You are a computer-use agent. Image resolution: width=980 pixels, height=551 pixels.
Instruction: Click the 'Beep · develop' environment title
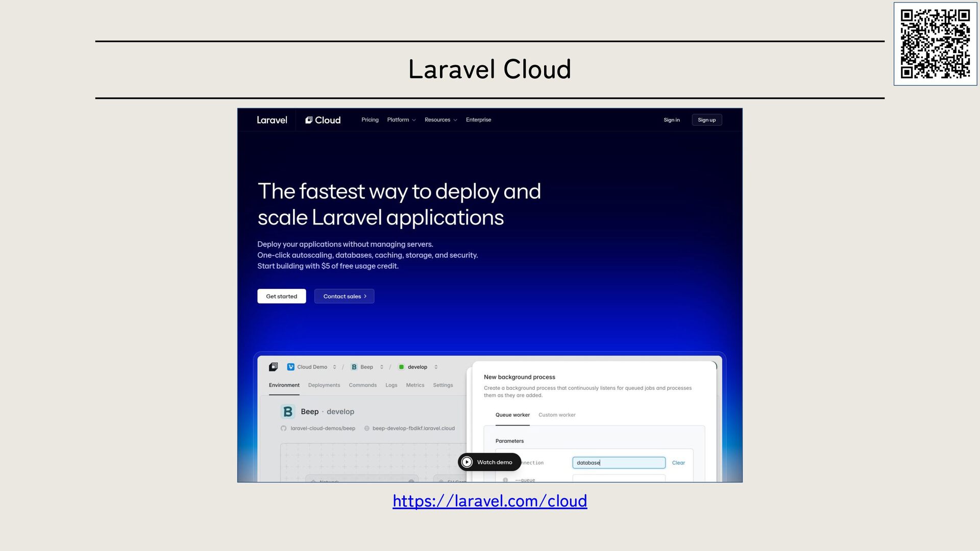[327, 412]
